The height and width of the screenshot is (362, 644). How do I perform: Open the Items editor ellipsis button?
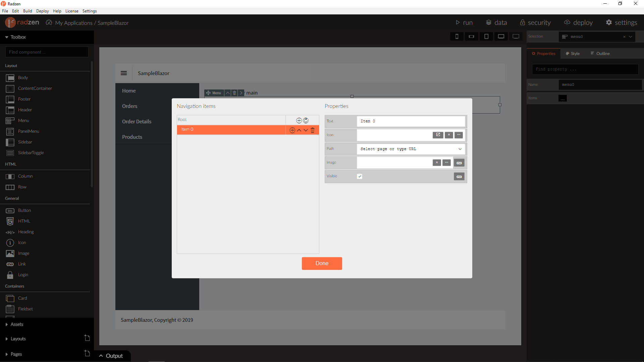tap(562, 98)
